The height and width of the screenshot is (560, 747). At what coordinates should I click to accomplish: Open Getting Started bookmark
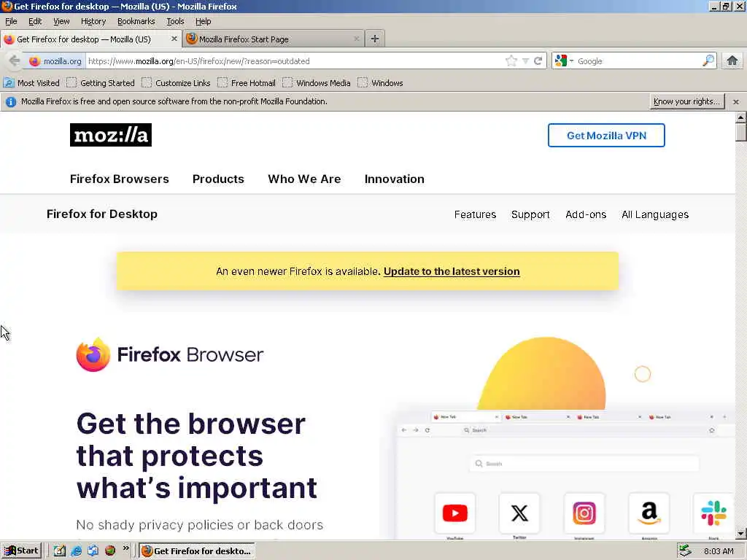tap(101, 83)
